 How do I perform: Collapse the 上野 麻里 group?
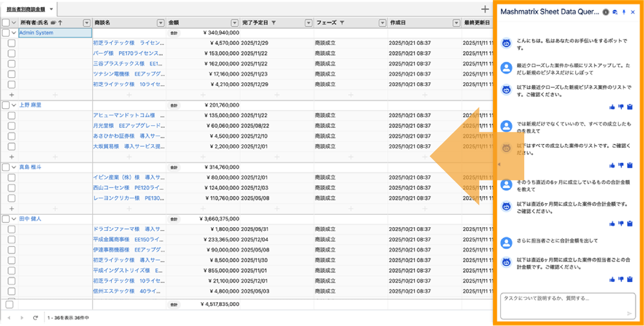(x=14, y=105)
